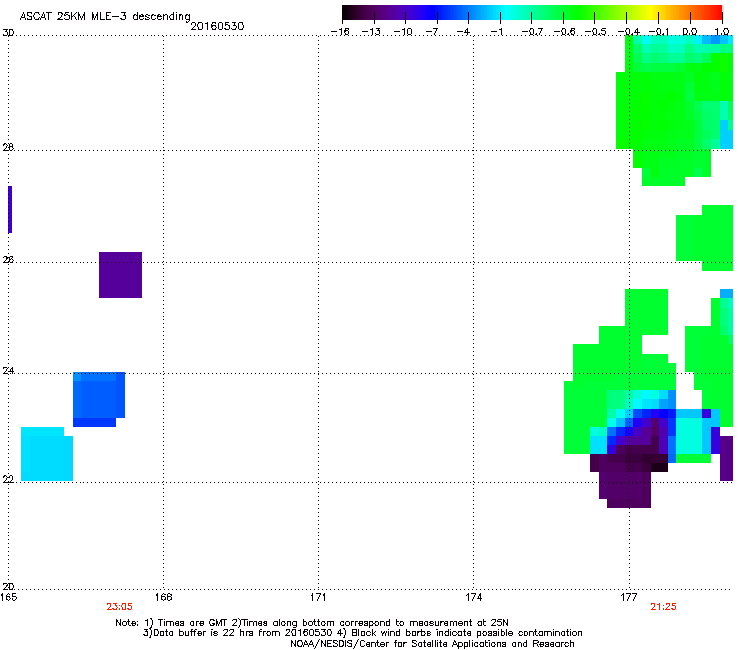This screenshot has height=650, width=740.
Task: Click the note line starting 'Note: 1) Times are GMT'
Action: (312, 623)
